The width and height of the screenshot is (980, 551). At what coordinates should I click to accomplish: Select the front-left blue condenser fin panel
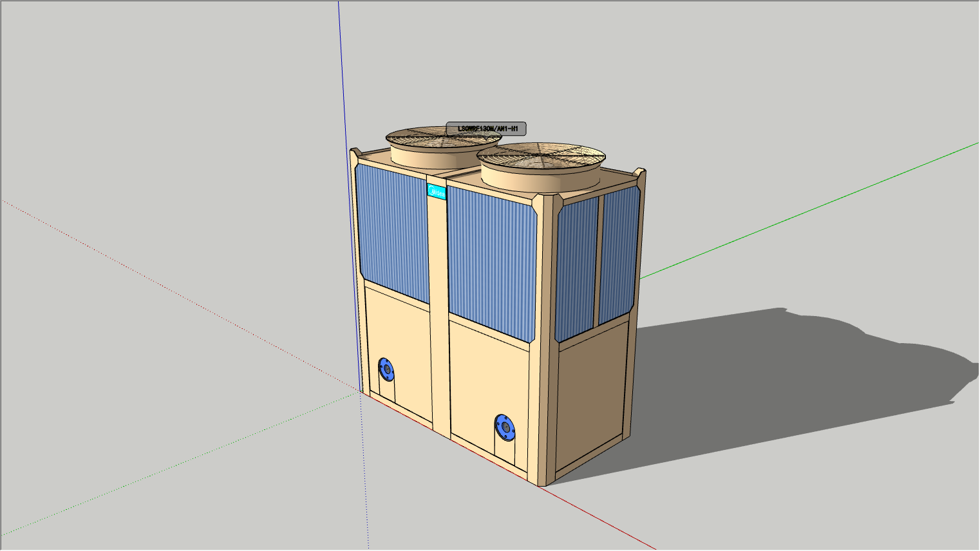[391, 232]
